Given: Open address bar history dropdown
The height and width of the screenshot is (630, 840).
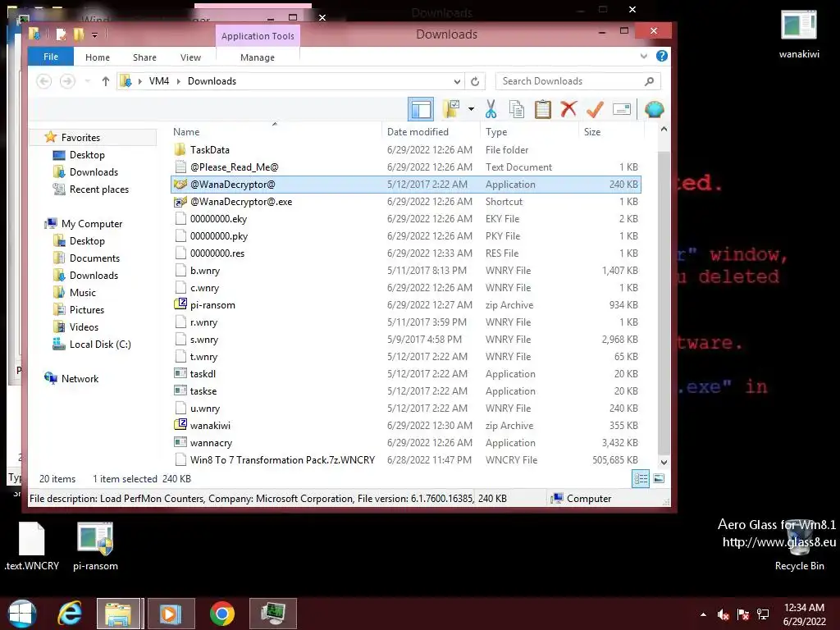Looking at the screenshot, I should 457,81.
